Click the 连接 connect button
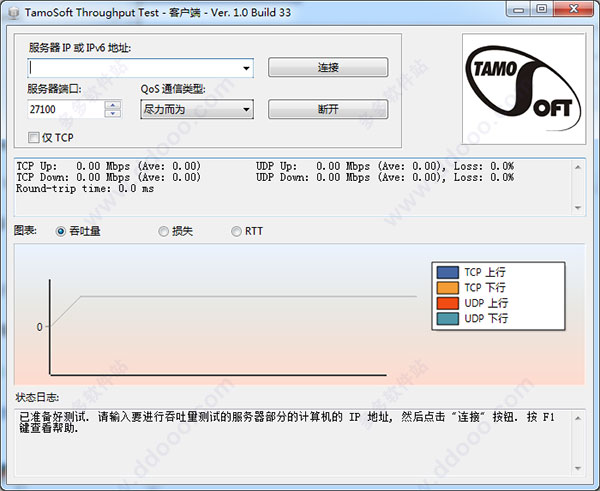 (328, 67)
